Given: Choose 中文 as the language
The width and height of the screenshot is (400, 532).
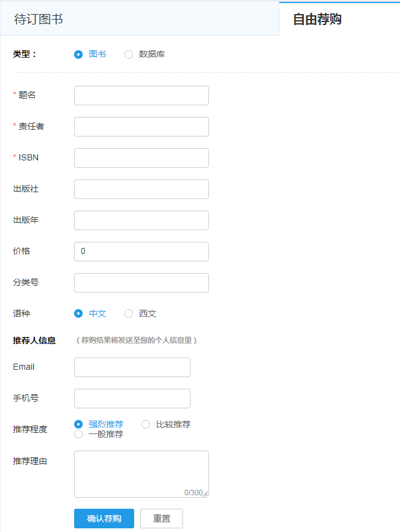Looking at the screenshot, I should click(78, 313).
